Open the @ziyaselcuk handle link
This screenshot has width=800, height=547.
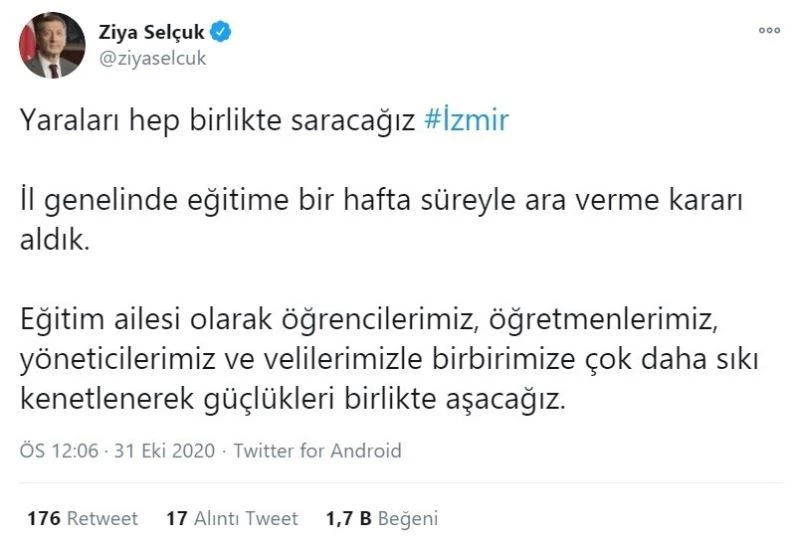(152, 57)
